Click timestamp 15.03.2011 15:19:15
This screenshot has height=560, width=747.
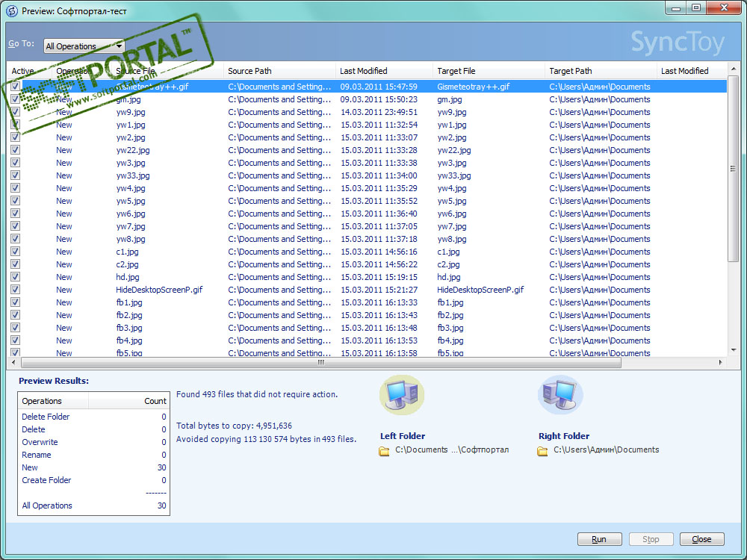pyautogui.click(x=379, y=277)
